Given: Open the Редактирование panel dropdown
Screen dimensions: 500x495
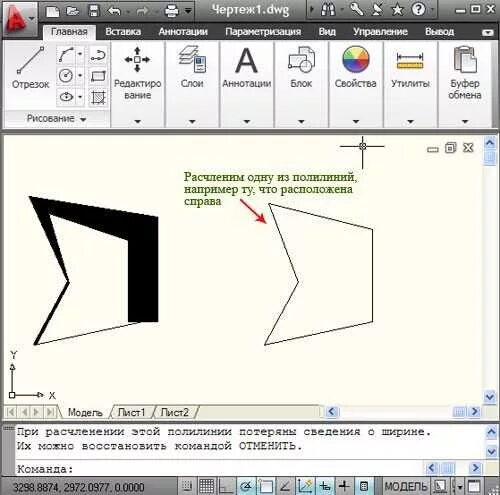Looking at the screenshot, I should click(137, 122).
